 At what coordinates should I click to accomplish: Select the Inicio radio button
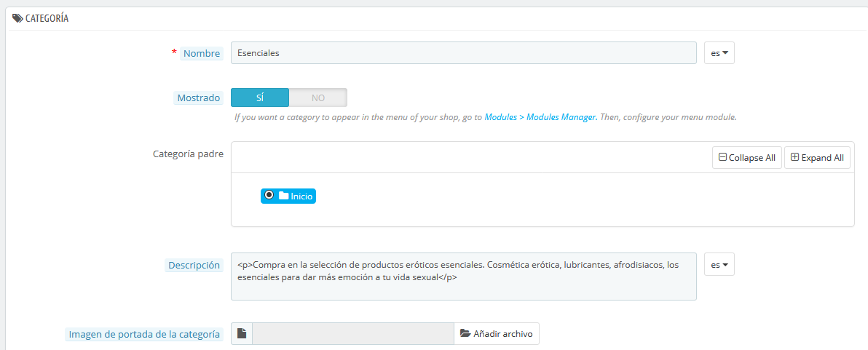[x=269, y=195]
